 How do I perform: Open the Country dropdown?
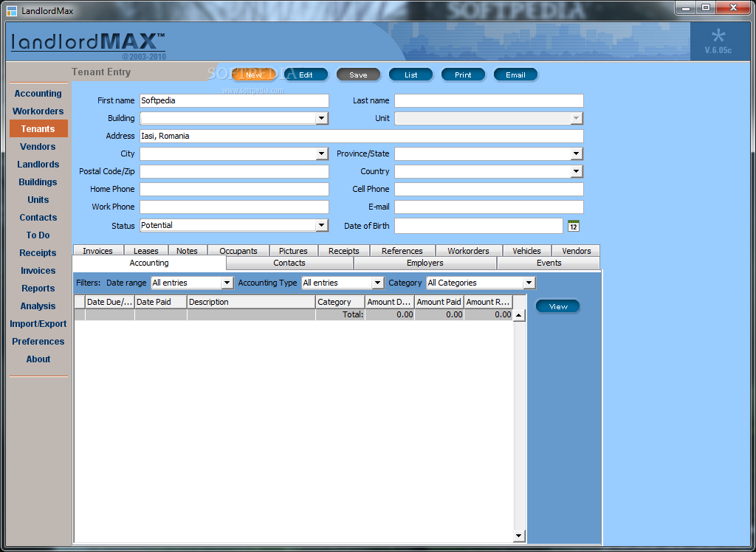pos(577,171)
